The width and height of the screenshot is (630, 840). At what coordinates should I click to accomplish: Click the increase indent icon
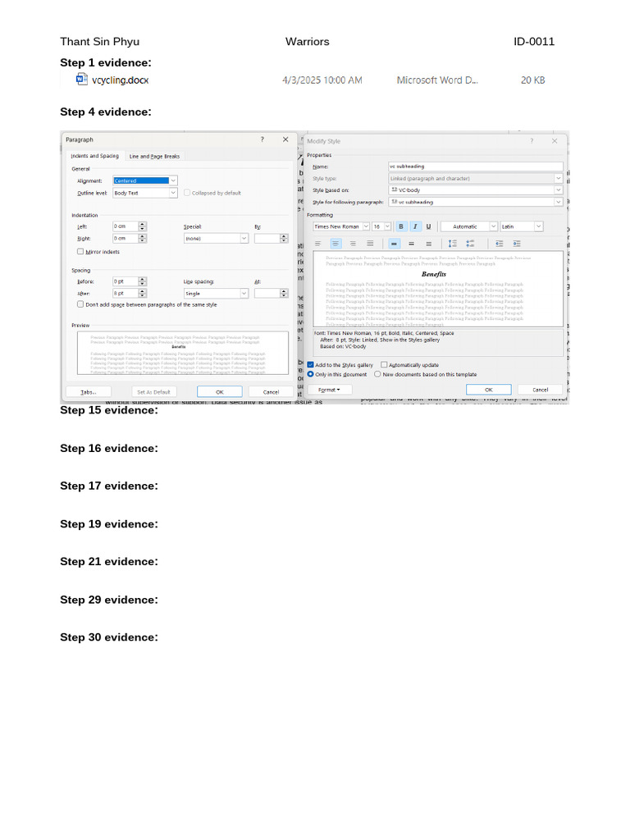517,244
